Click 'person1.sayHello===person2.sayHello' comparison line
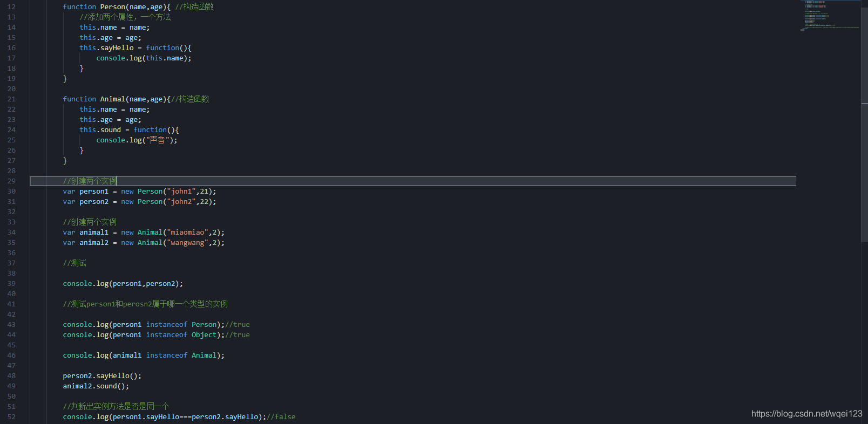868x424 pixels. coord(179,417)
